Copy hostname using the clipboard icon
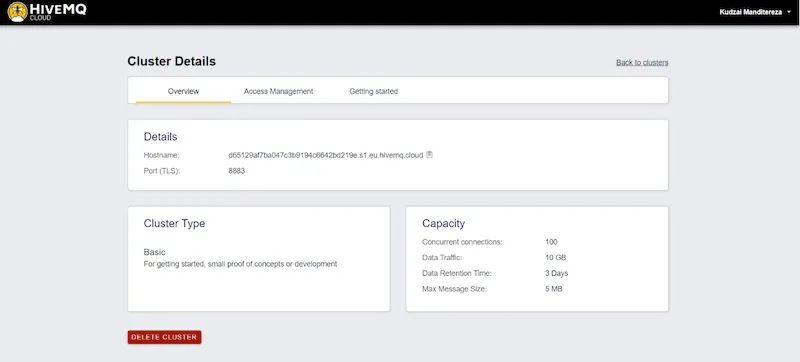The image size is (800, 362). 429,155
